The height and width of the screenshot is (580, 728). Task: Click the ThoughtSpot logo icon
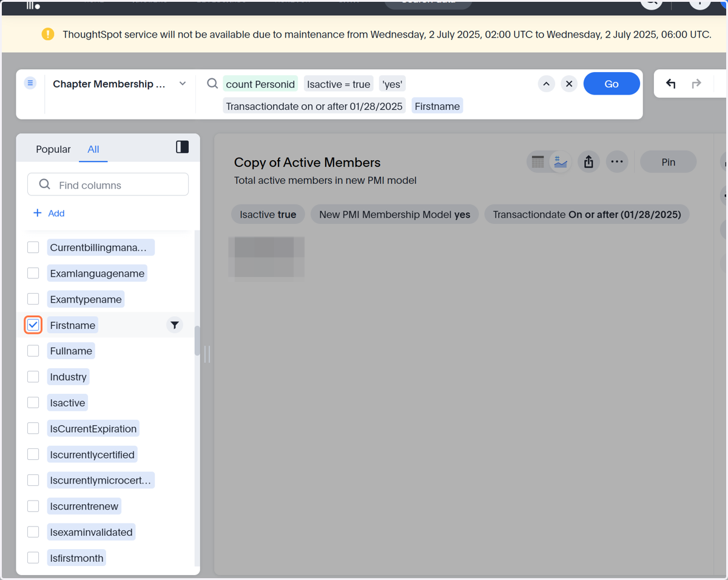(33, 5)
